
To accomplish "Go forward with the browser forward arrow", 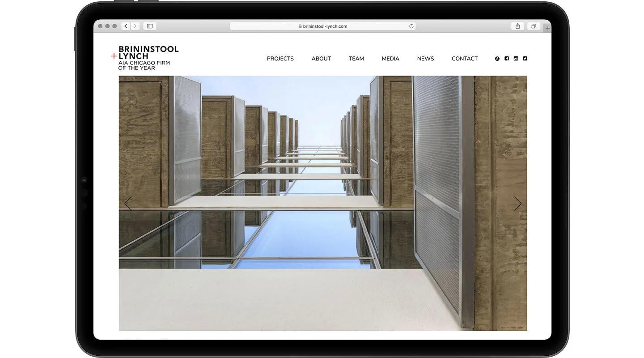I will (135, 26).
